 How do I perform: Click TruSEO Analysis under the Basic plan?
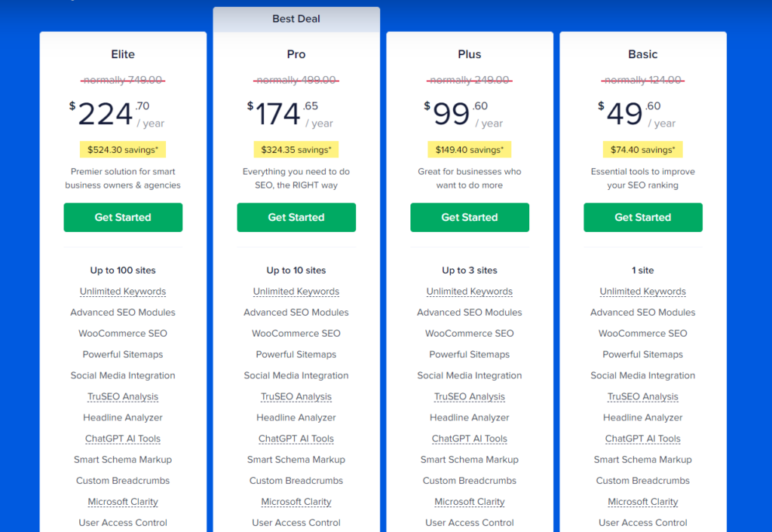coord(642,396)
